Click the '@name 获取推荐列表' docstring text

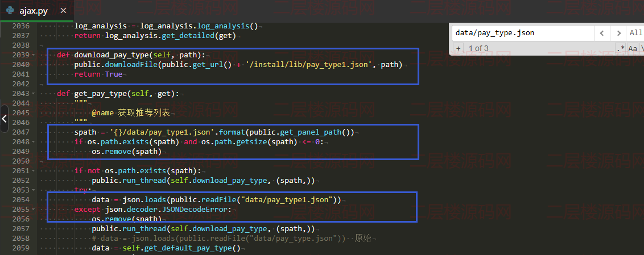(x=131, y=113)
